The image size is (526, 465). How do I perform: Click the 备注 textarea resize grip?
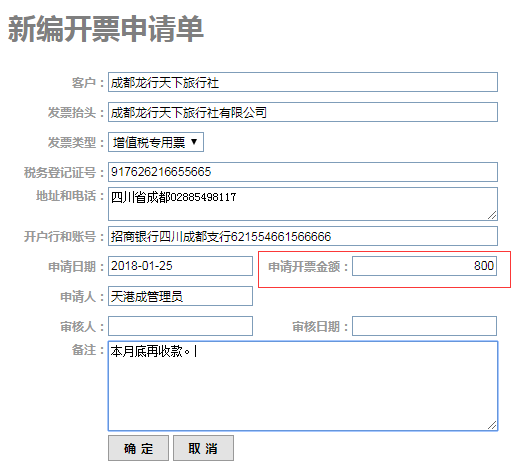pyautogui.click(x=492, y=425)
